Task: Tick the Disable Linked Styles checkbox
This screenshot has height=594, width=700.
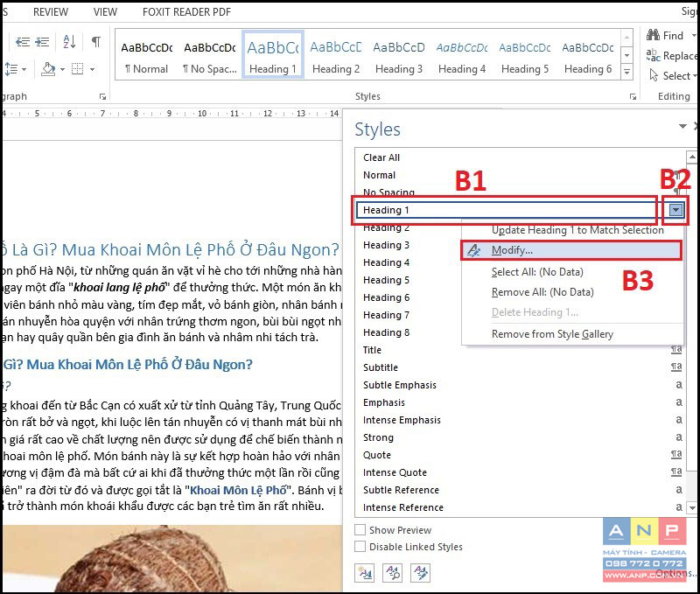Action: 360,547
